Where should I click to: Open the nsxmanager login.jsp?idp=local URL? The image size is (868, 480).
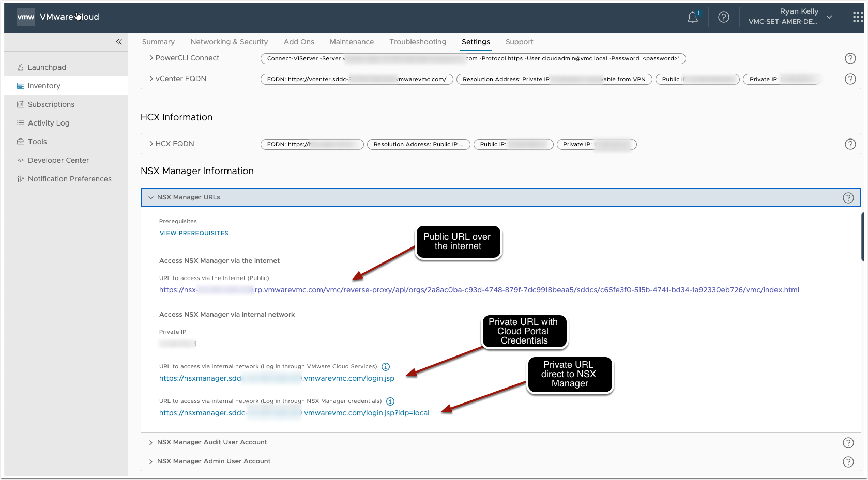click(x=294, y=413)
